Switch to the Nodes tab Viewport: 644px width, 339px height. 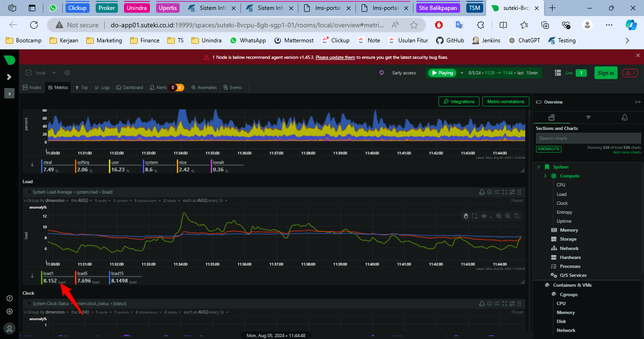pyautogui.click(x=32, y=88)
